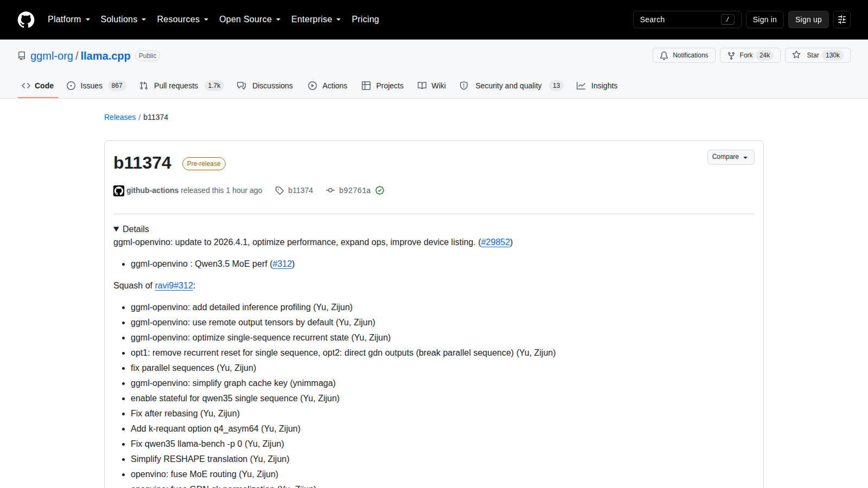Open the llama.cpp repository link
The height and width of the screenshot is (488, 868).
(x=105, y=56)
